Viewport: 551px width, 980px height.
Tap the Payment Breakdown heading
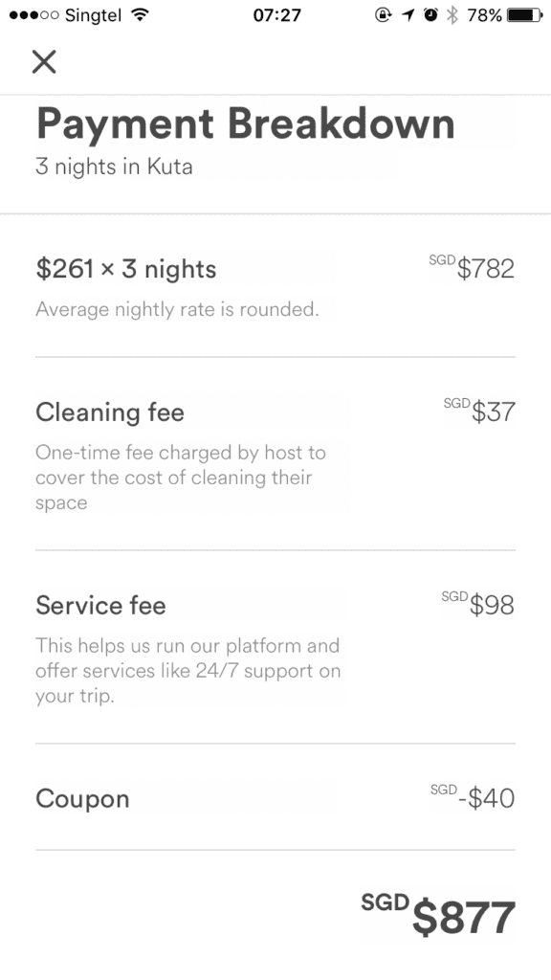pyautogui.click(x=246, y=123)
